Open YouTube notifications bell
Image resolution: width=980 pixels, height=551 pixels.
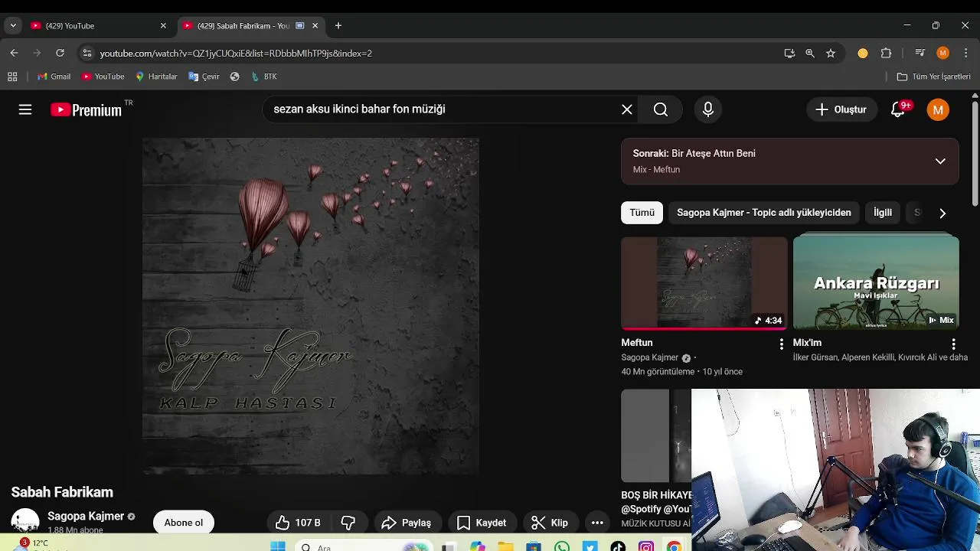point(899,109)
